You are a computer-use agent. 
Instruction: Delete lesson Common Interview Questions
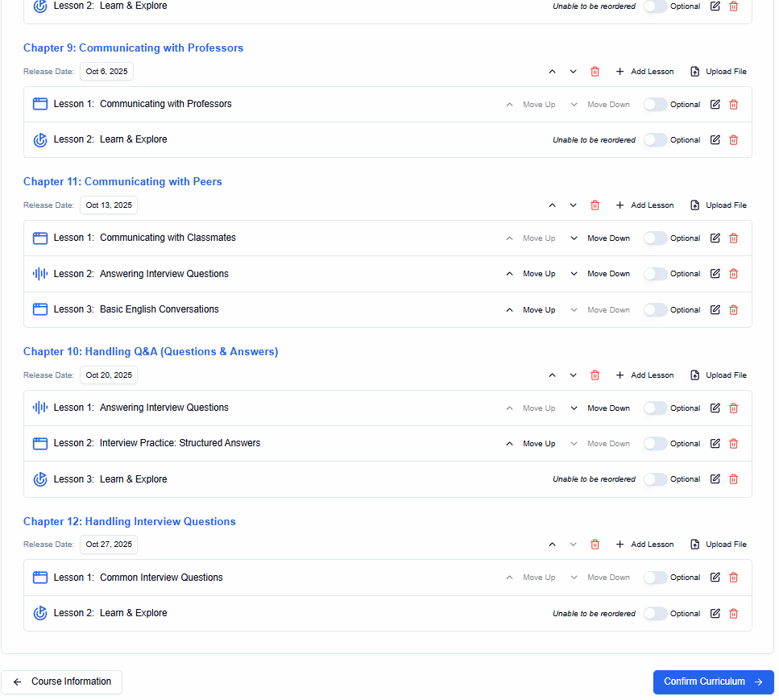(733, 578)
